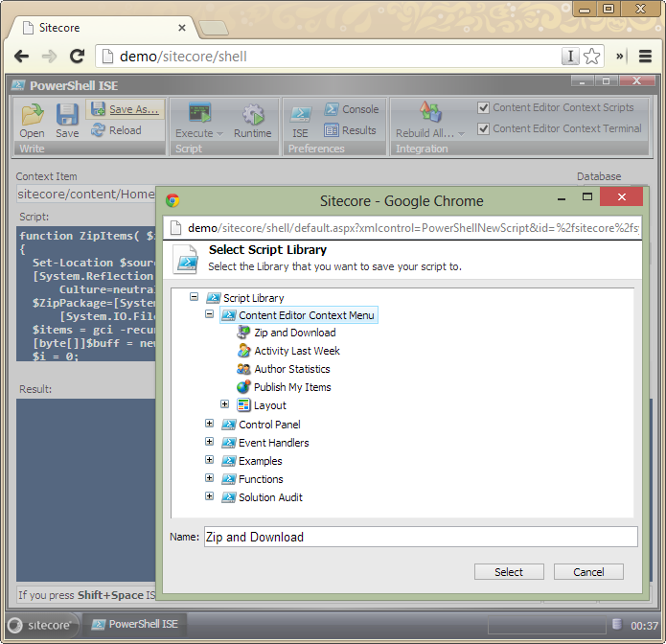This screenshot has width=666, height=644.
Task: Click the script Name input field
Action: tap(420, 537)
